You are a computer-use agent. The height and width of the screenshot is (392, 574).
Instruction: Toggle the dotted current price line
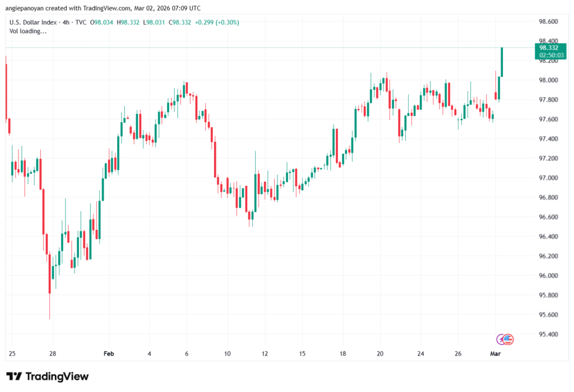(280, 47)
